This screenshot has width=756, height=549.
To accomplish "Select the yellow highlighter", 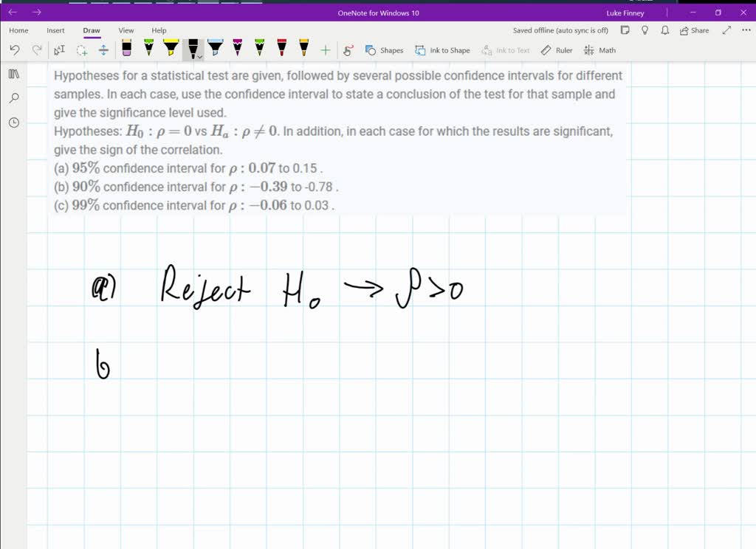I will [171, 48].
